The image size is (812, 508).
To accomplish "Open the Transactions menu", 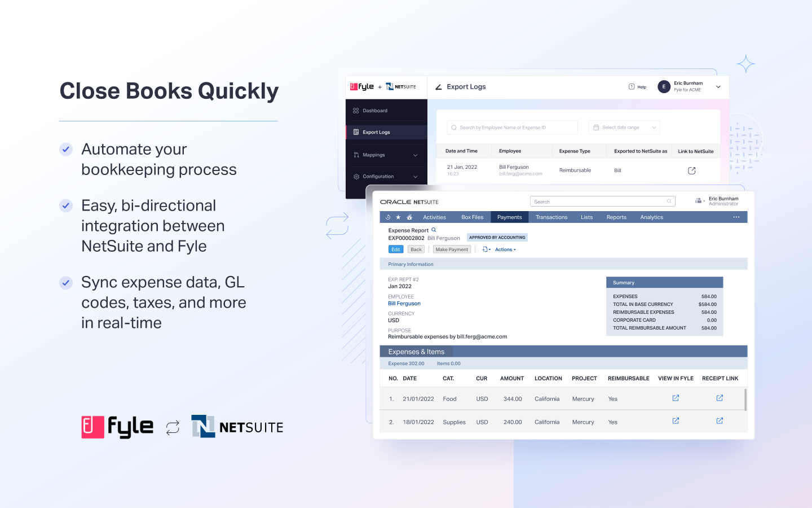I will click(551, 217).
